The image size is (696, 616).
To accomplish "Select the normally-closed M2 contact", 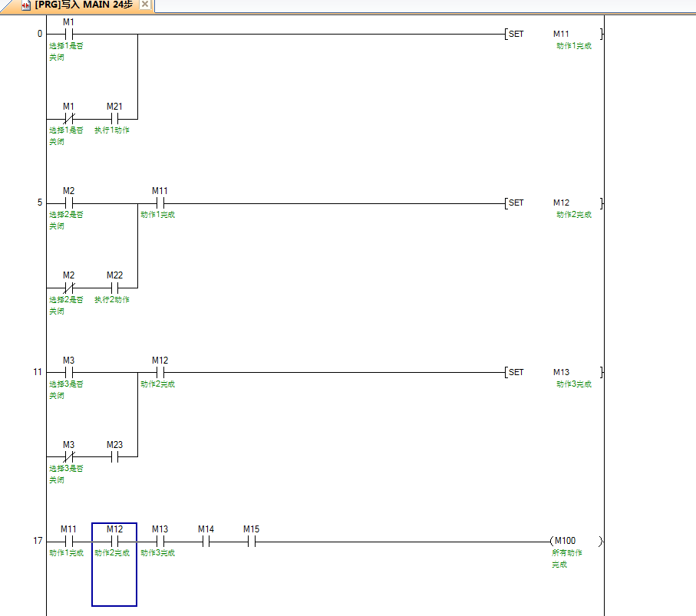I will click(x=68, y=288).
